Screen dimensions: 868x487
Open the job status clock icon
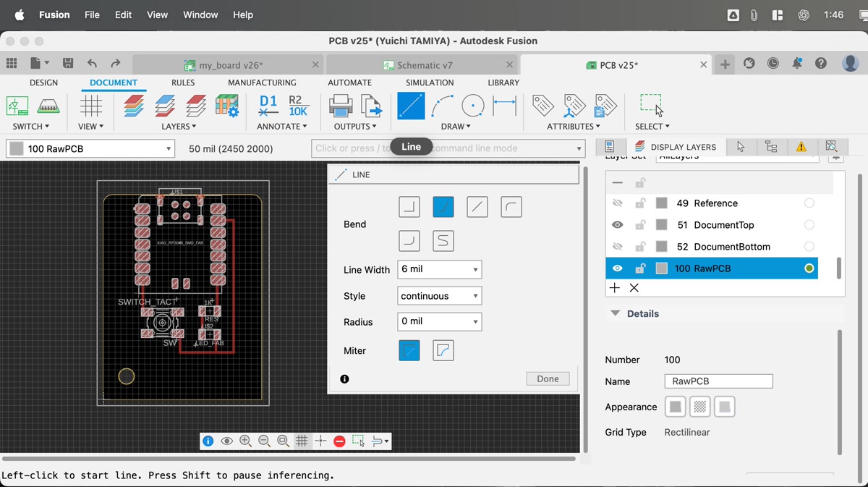[773, 64]
